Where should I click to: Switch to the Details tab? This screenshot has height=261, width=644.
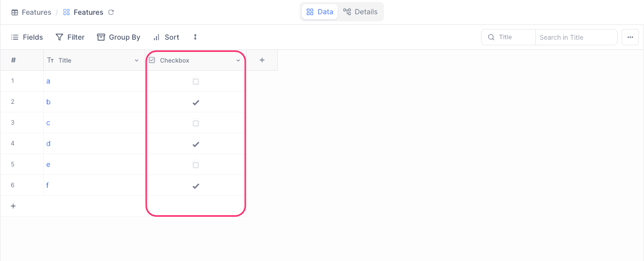click(360, 12)
